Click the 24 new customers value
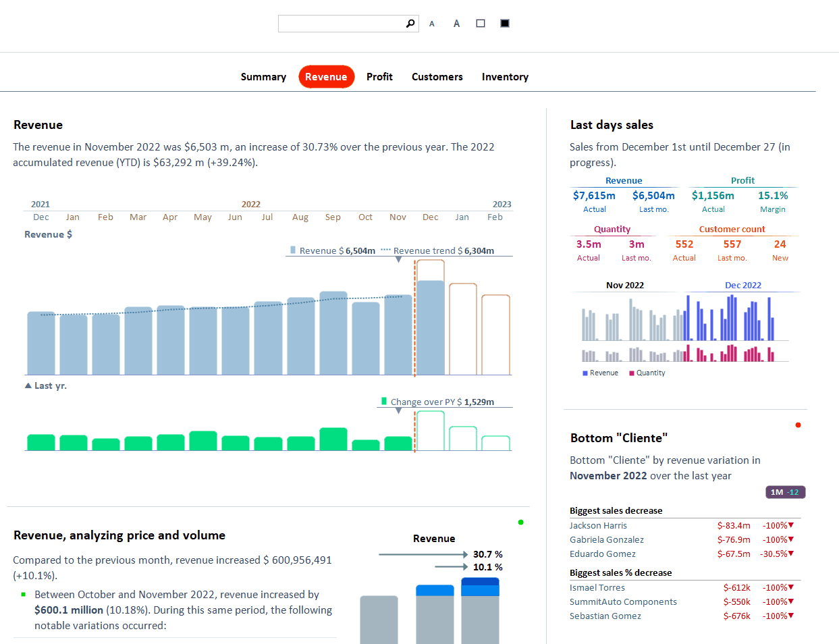 (780, 244)
